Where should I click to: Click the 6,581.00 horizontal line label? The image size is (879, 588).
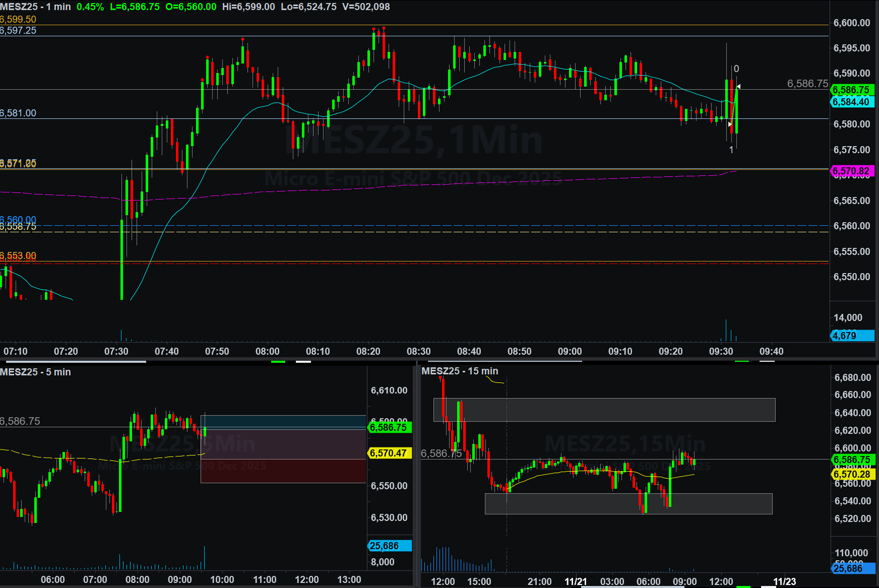pos(18,113)
